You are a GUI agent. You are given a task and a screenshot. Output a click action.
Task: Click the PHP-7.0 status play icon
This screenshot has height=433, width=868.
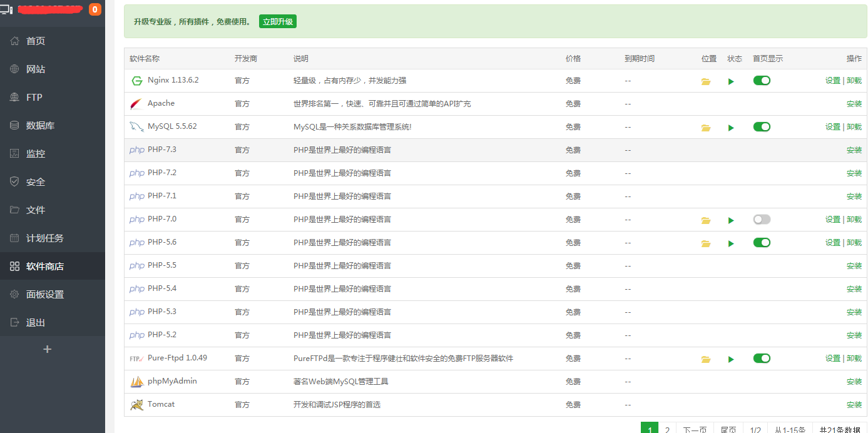(731, 220)
